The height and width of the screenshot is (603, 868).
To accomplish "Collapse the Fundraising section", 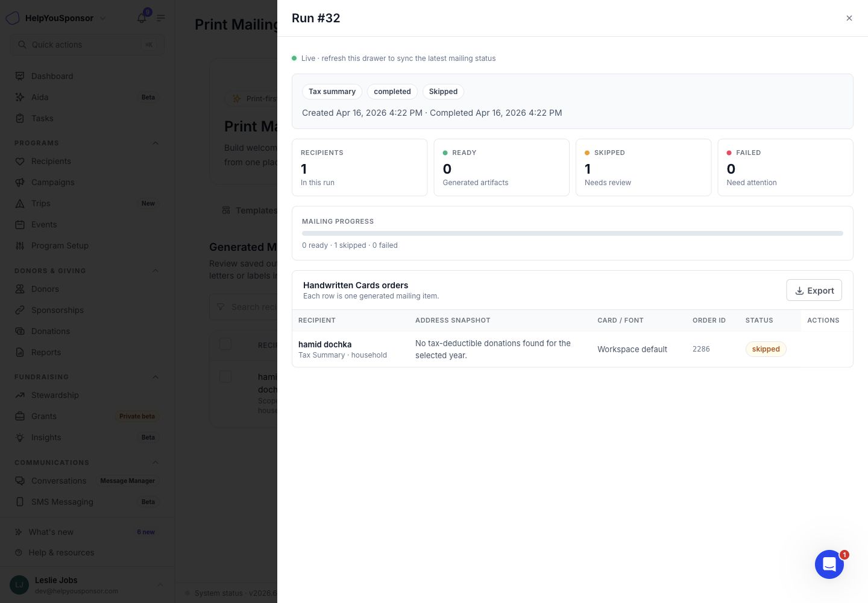I will click(156, 377).
